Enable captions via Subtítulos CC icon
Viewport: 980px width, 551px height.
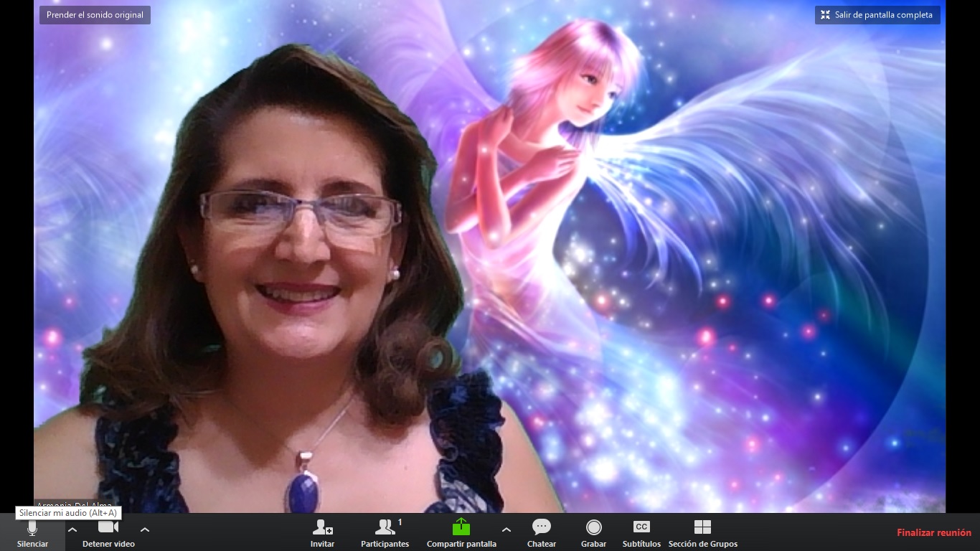(641, 527)
